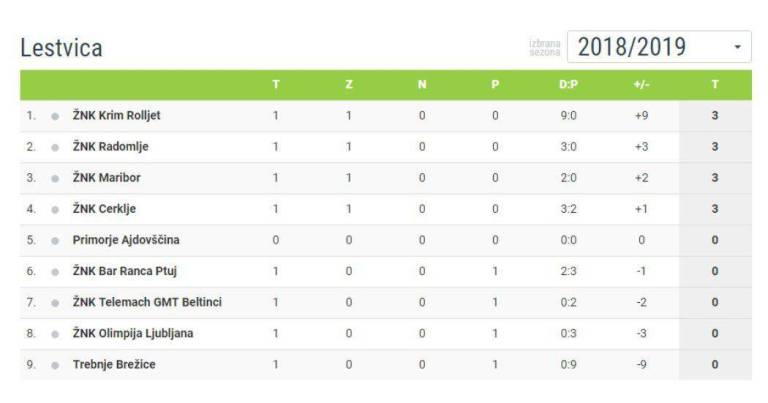
Task: Click the status dot next to ŽNK Radomlje
Action: 55,147
